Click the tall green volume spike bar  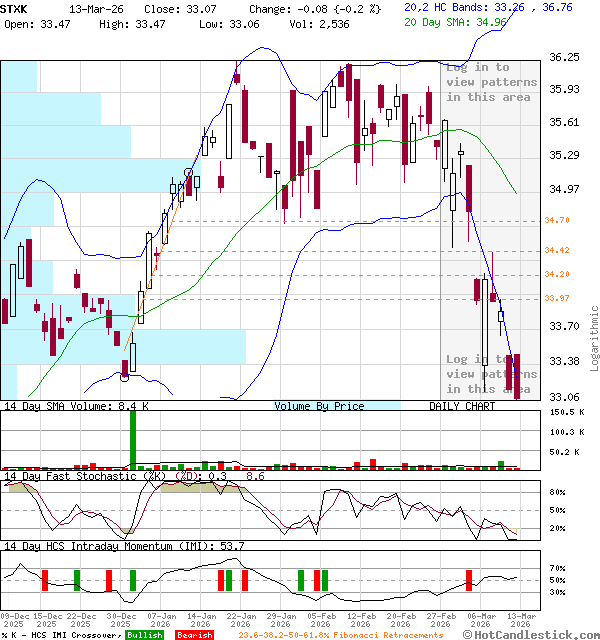tap(132, 438)
